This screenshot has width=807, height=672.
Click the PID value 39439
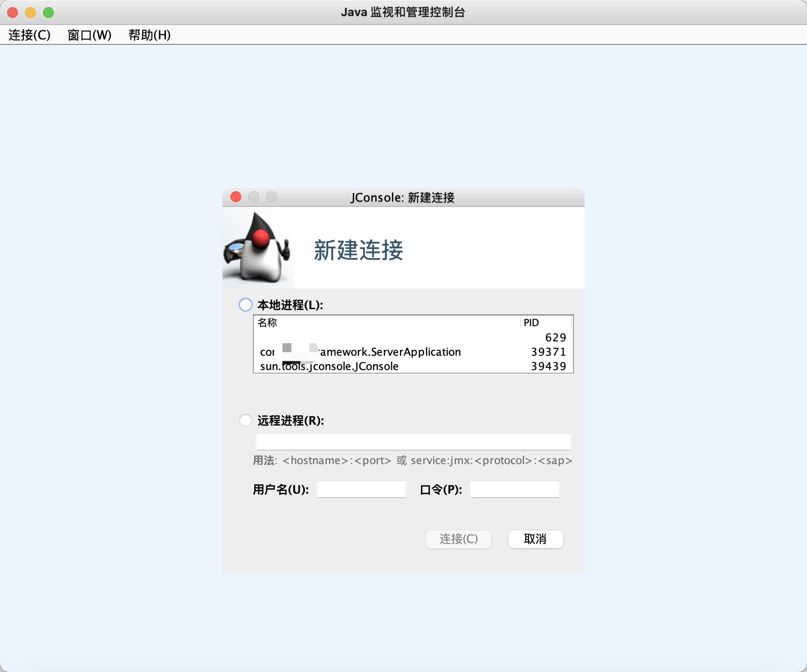click(548, 366)
